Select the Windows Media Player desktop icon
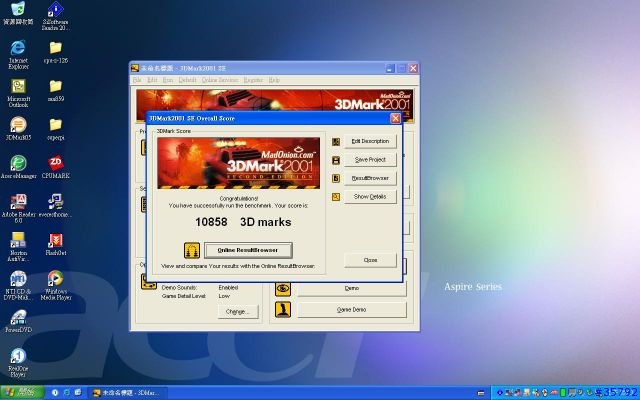Image resolution: width=640 pixels, height=400 pixels. click(56, 285)
